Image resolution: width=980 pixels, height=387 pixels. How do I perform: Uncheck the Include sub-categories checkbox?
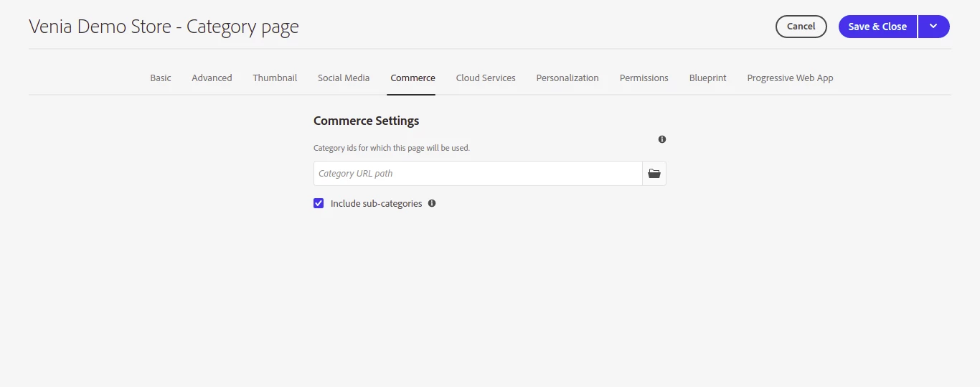tap(319, 203)
